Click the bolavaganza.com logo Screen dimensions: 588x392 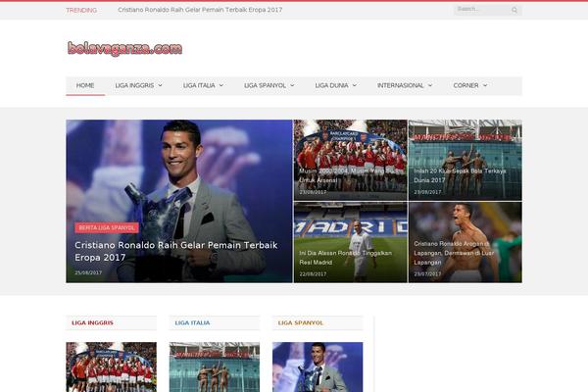(124, 49)
